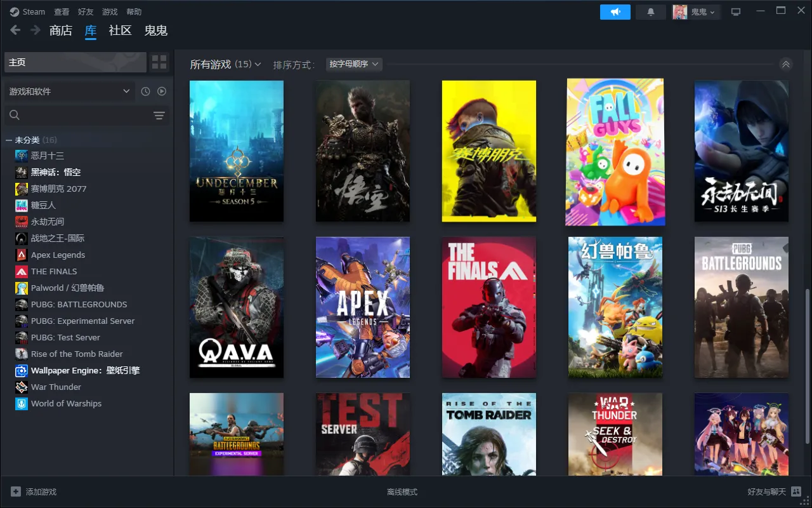Screen dimensions: 812x508
Task: Open the 悟空 Black Myth cover
Action: coord(363,151)
